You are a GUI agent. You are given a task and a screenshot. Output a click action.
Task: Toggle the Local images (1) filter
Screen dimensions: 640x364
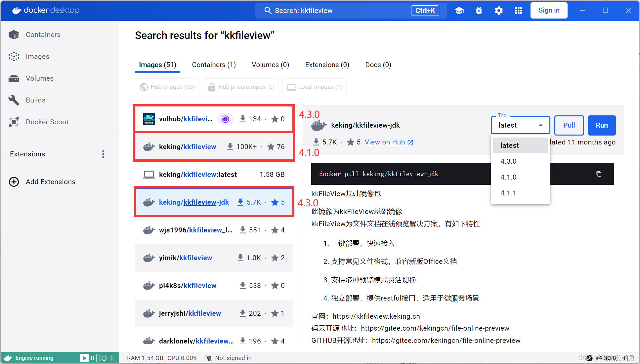pyautogui.click(x=314, y=87)
